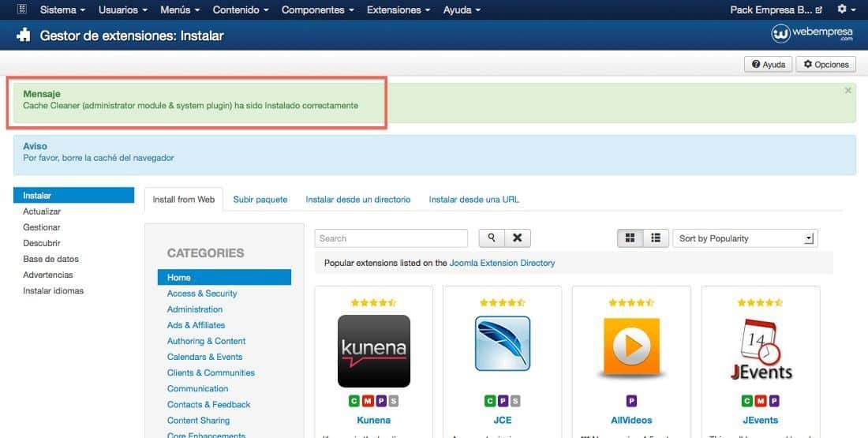Select Communication category
The width and height of the screenshot is (868, 438).
coord(197,389)
